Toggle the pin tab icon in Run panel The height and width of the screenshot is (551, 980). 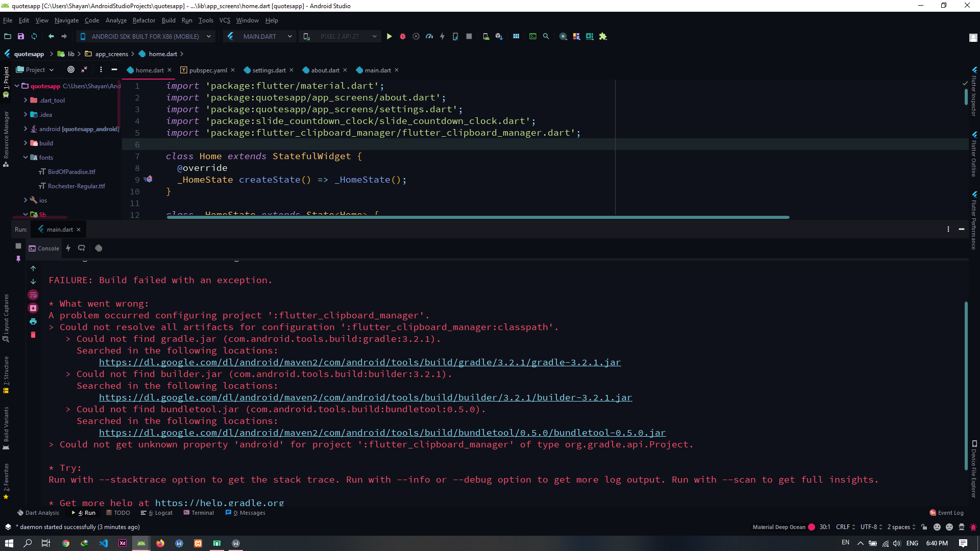coord(18,259)
